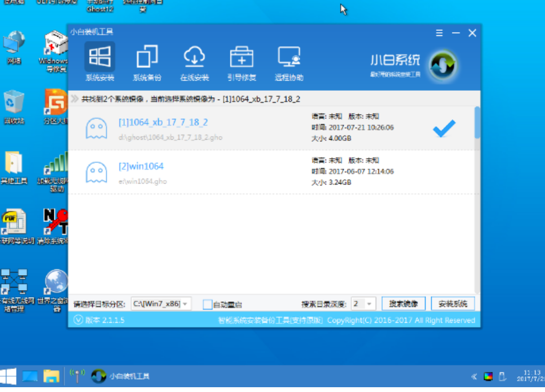Open the 其他工具 folder icon

point(14,167)
